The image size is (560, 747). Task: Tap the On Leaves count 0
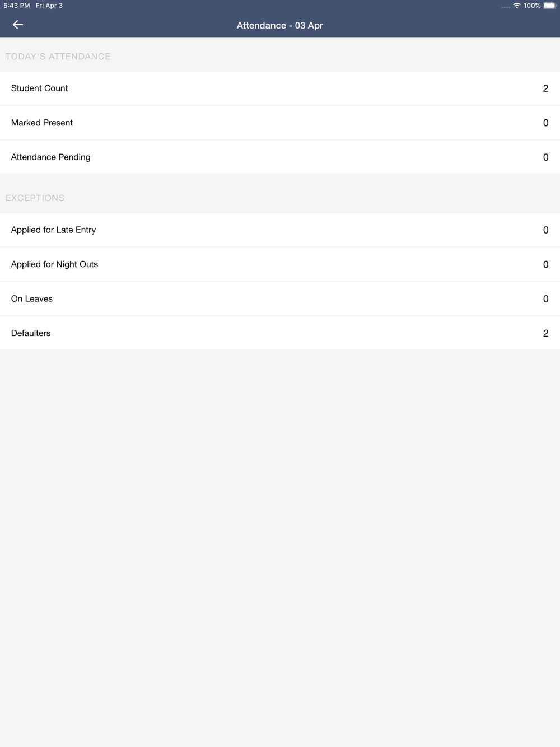545,299
